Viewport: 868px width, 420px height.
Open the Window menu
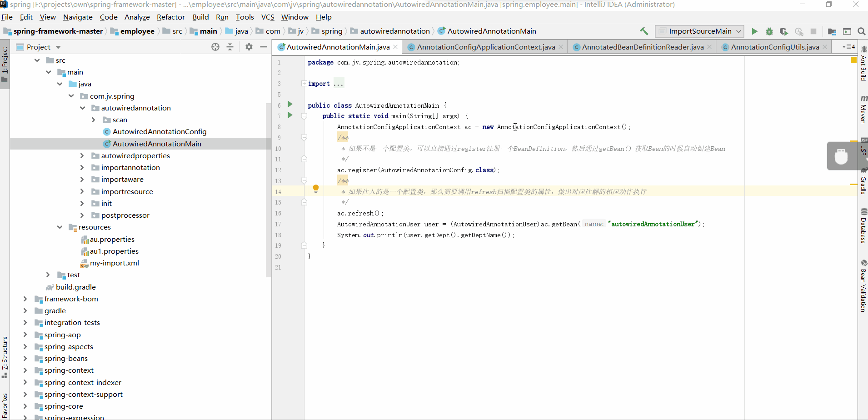click(x=294, y=17)
